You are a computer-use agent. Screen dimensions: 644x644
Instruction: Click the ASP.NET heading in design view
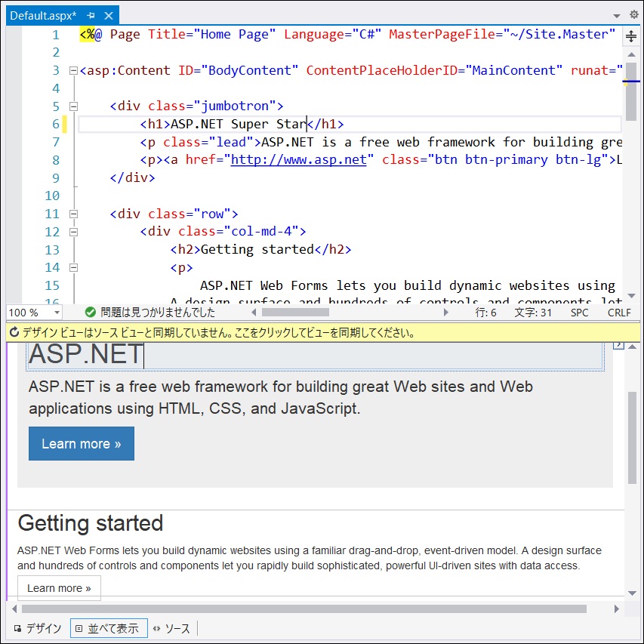pyautogui.click(x=86, y=354)
